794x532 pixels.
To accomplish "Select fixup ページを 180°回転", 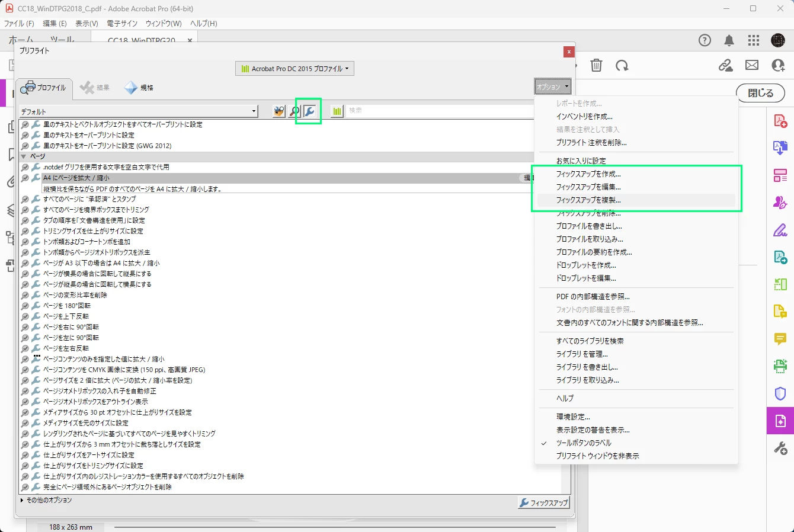I will click(67, 306).
